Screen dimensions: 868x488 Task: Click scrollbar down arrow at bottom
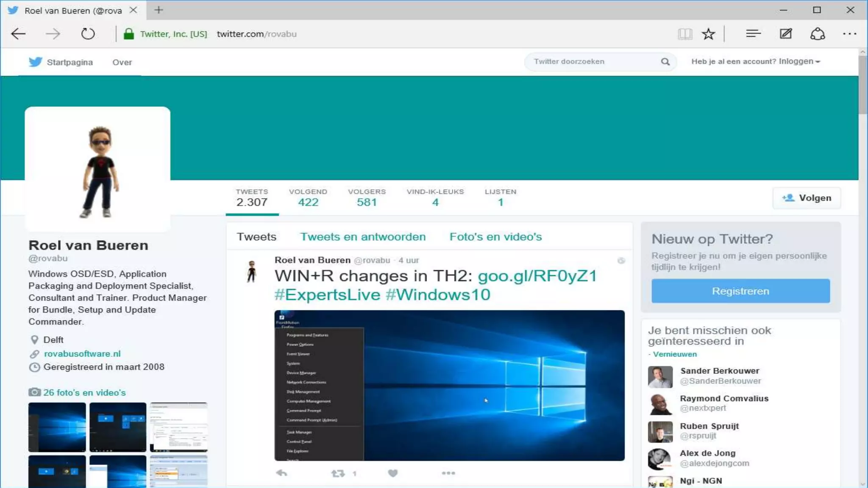(x=863, y=484)
